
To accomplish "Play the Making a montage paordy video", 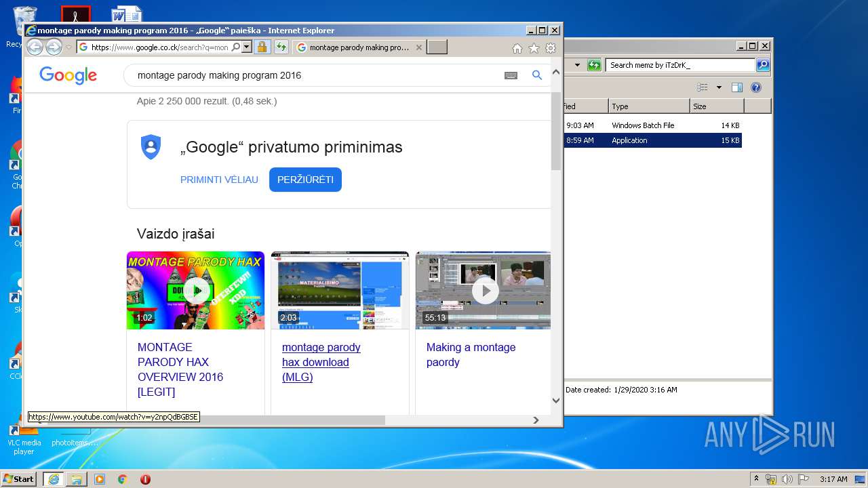I will (x=483, y=290).
